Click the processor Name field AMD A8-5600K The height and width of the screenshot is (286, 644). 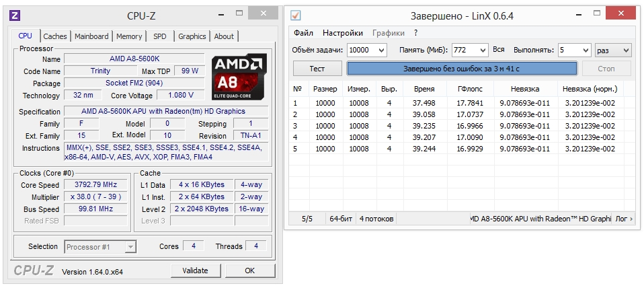point(134,59)
